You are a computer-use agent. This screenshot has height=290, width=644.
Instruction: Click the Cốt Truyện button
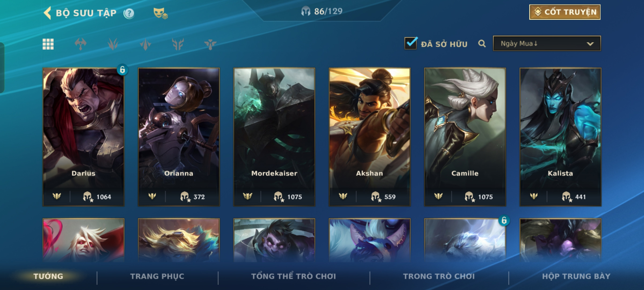pos(565,12)
